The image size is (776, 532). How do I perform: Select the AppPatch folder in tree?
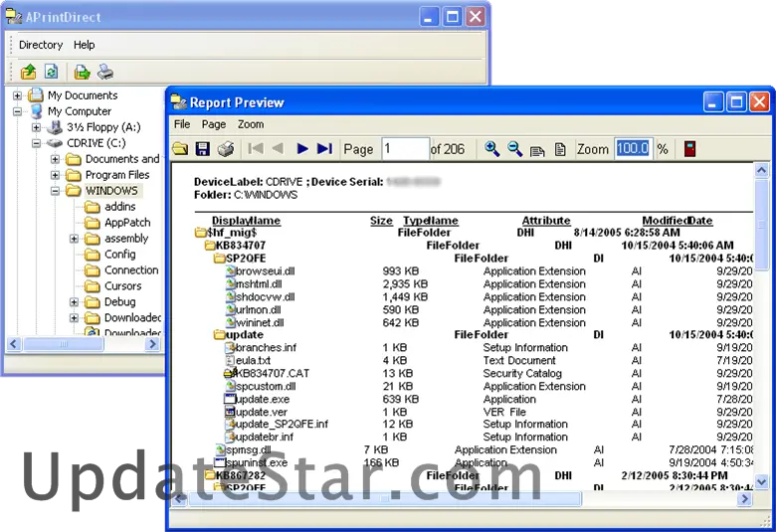click(x=127, y=223)
